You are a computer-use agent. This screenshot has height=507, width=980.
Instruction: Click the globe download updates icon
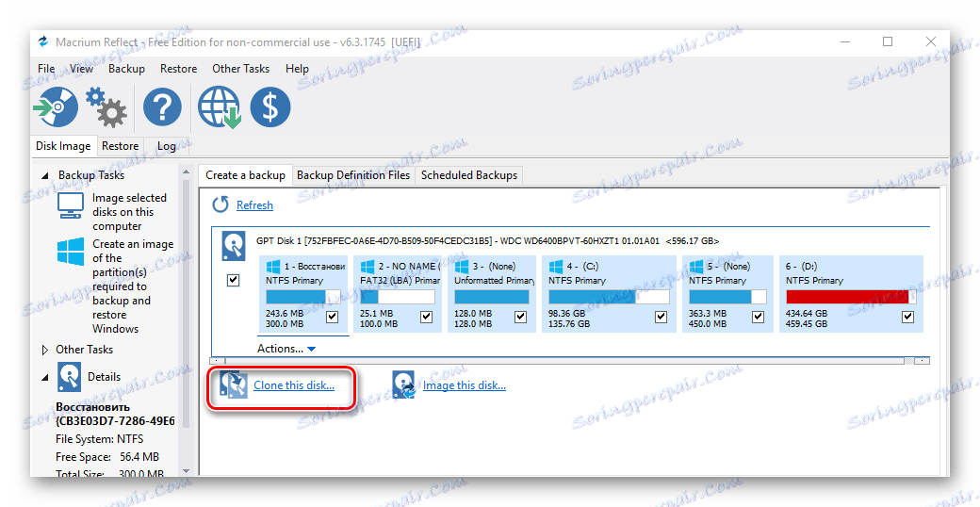tap(220, 106)
